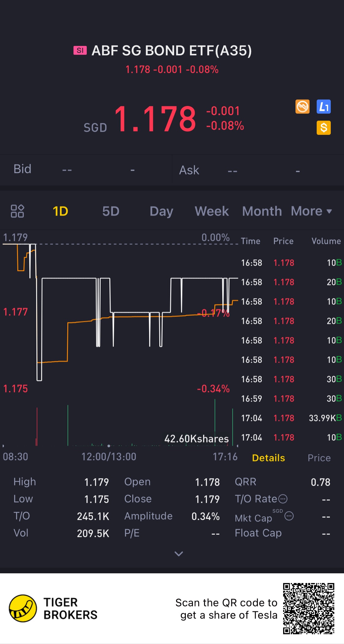
Task: Tap the Bid quote row
Action: (x=86, y=169)
